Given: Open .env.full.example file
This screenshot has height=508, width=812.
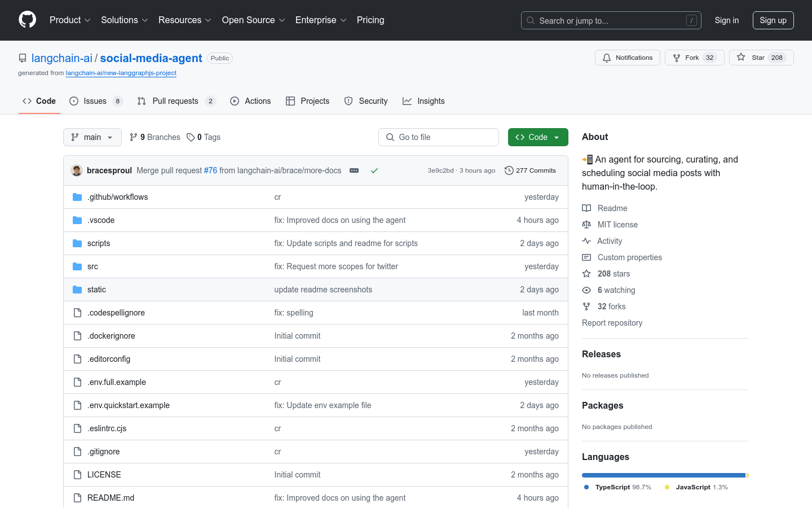Looking at the screenshot, I should 117,382.
